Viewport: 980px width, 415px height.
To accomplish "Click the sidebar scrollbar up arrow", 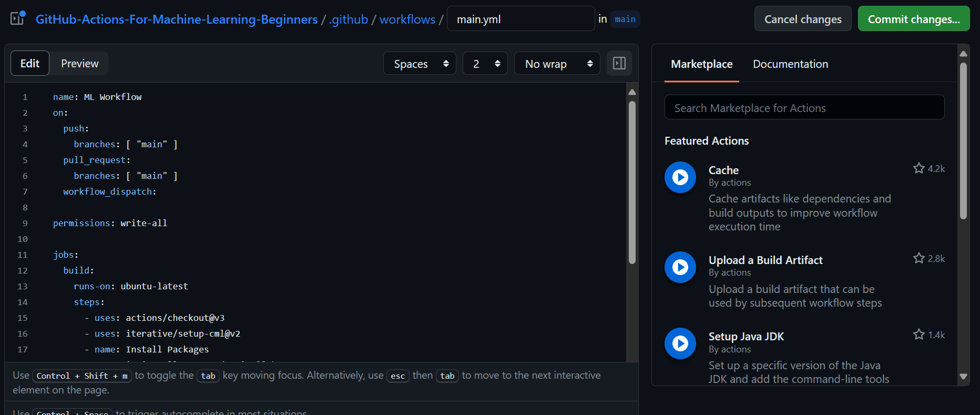I will coord(963,54).
